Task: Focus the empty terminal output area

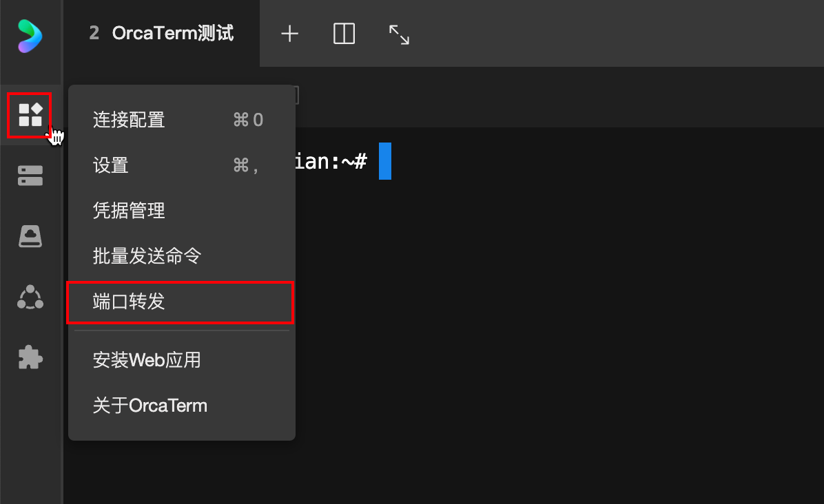Action: point(551,344)
